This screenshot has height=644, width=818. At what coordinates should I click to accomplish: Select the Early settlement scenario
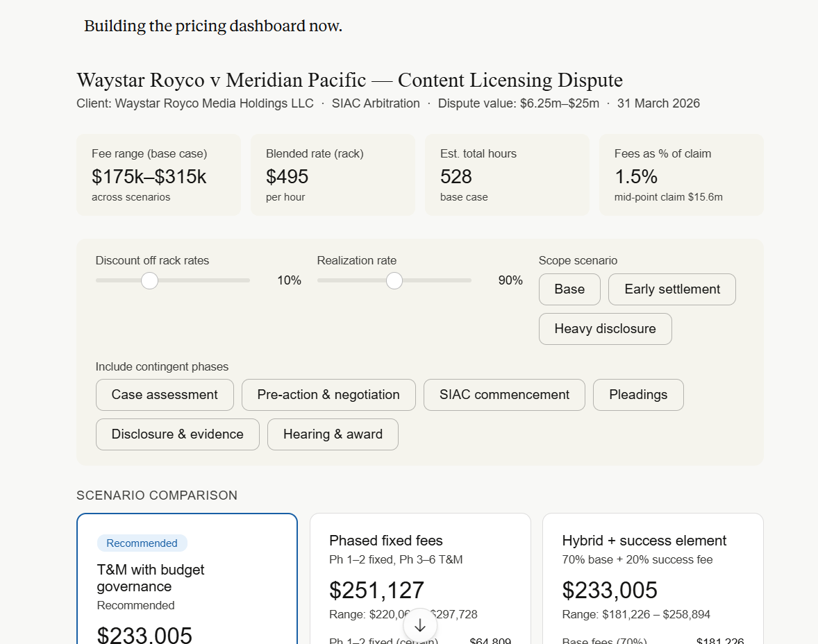coord(672,289)
